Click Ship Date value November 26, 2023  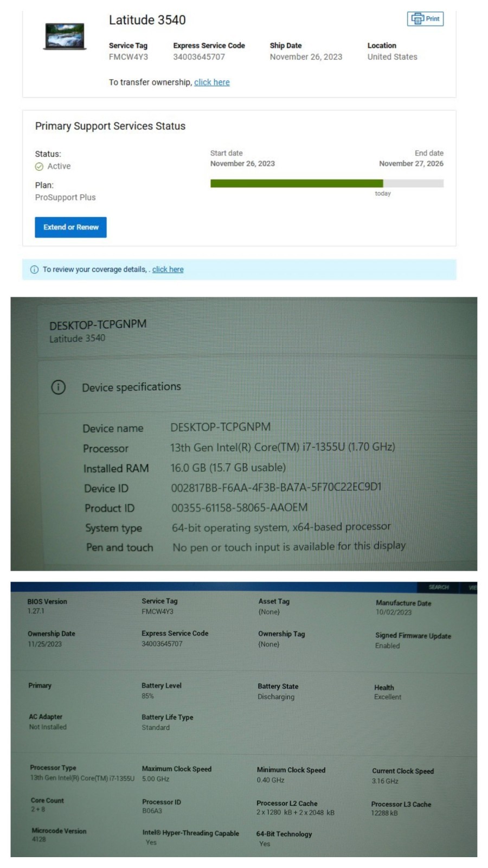pos(306,56)
